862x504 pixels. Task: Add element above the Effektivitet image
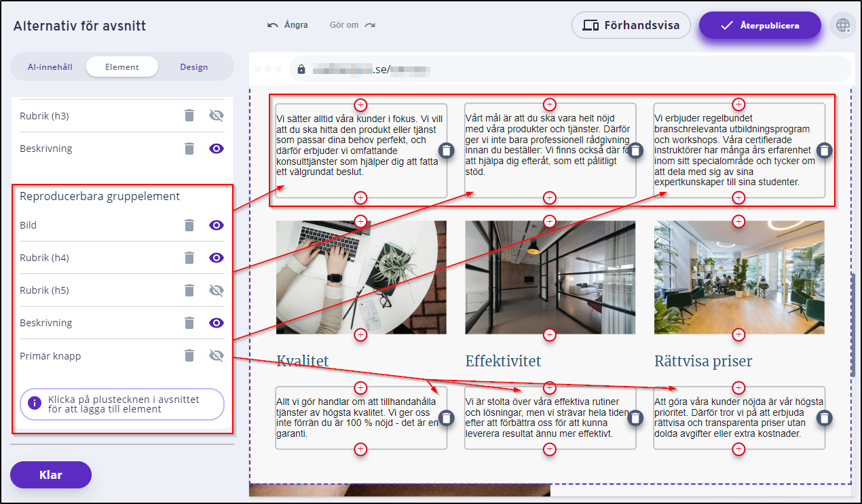[550, 221]
